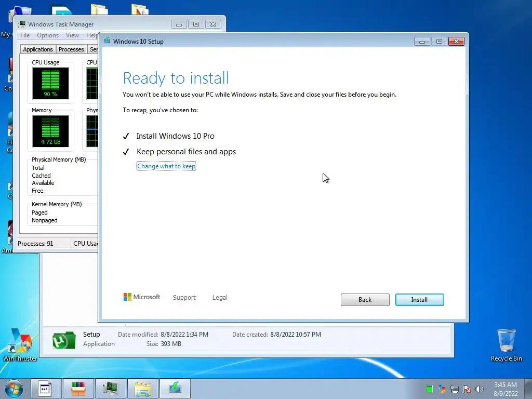The height and width of the screenshot is (399, 532).
Task: Click the Task Manager title bar icon
Action: tap(22, 24)
